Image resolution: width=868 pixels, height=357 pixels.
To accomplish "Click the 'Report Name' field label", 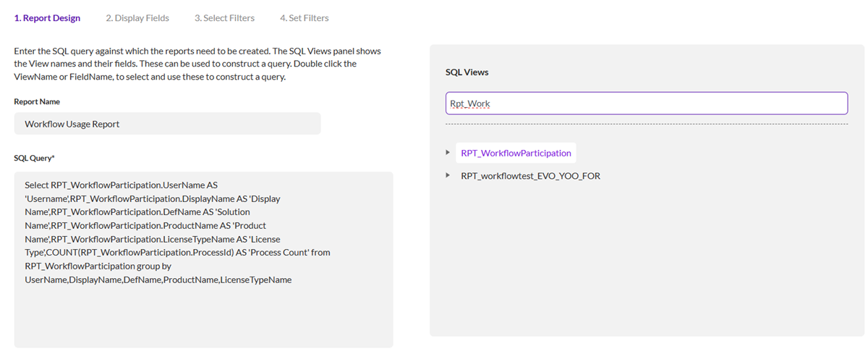I will pyautogui.click(x=37, y=102).
